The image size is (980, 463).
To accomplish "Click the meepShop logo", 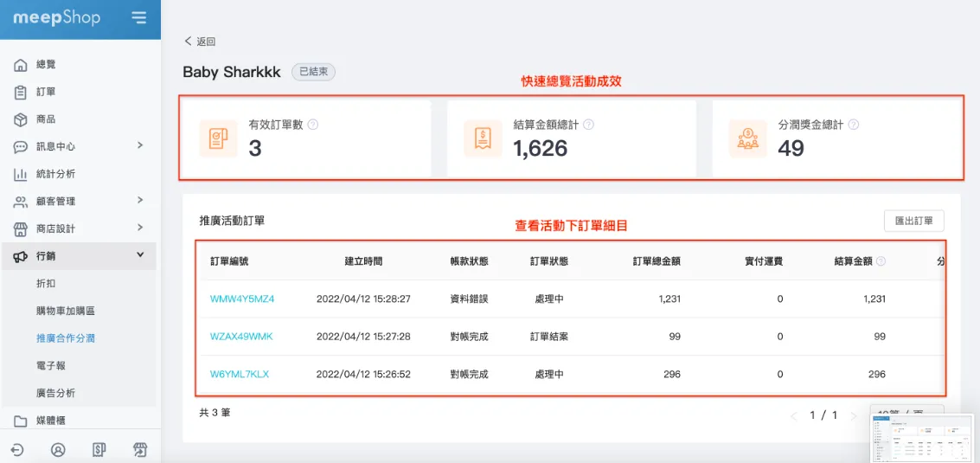I will tap(57, 17).
